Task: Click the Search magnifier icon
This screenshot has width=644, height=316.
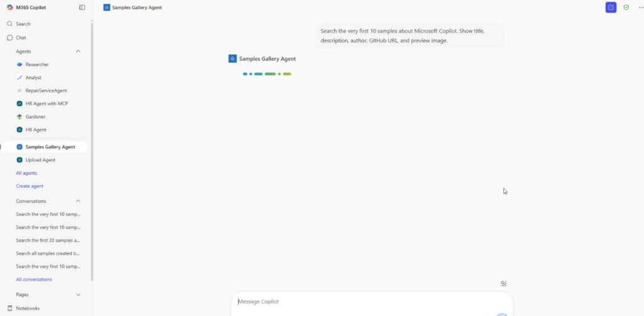Action: [x=10, y=24]
